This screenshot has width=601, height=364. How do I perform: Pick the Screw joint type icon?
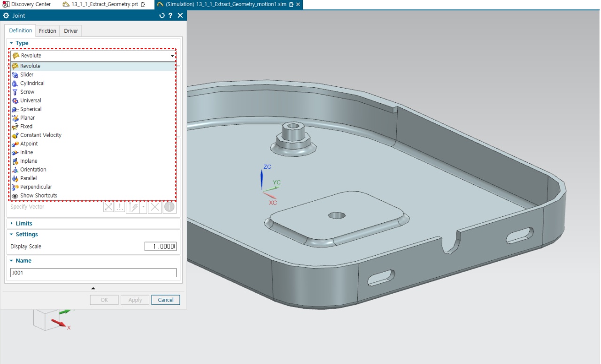pos(15,92)
